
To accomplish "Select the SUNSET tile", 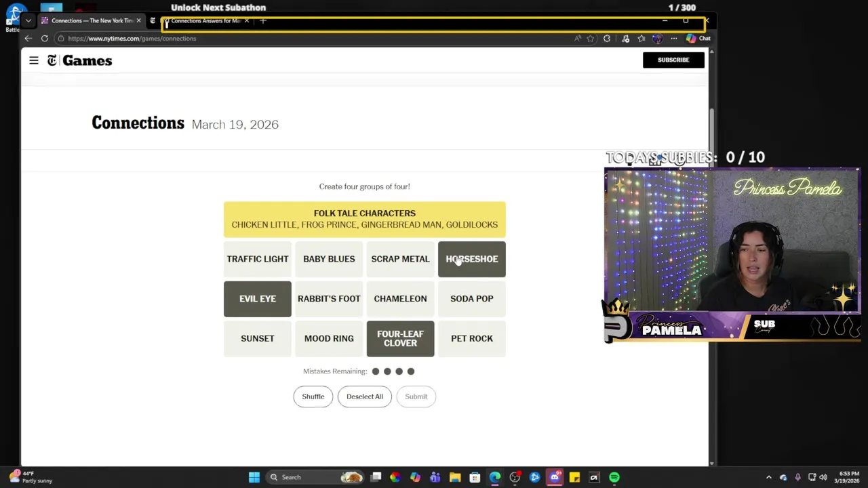I will [258, 338].
